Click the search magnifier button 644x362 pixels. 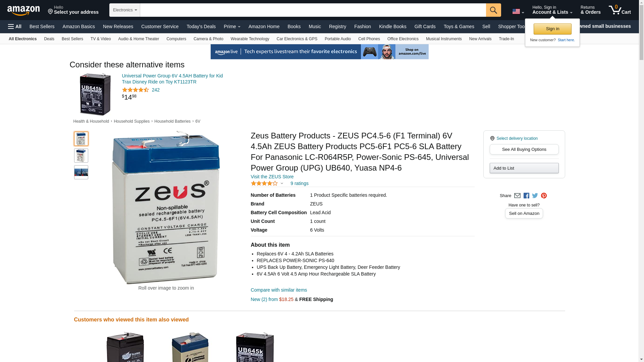[x=493, y=10]
